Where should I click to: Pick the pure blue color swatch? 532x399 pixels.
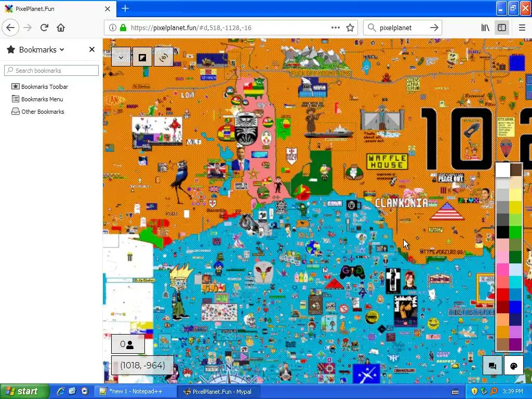pyautogui.click(x=515, y=307)
